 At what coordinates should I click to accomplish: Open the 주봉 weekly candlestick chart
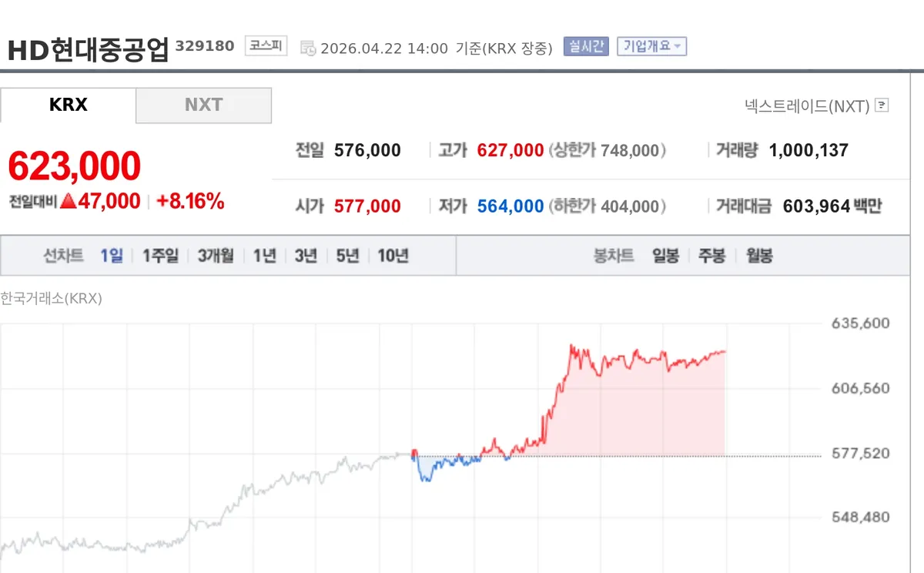pos(711,256)
